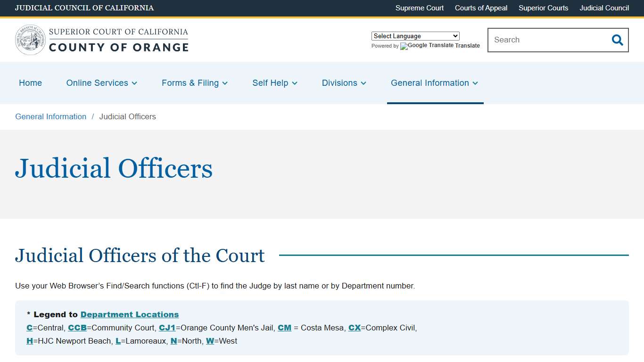644x362 pixels.
Task: Open the Supreme Court link
Action: (x=419, y=8)
